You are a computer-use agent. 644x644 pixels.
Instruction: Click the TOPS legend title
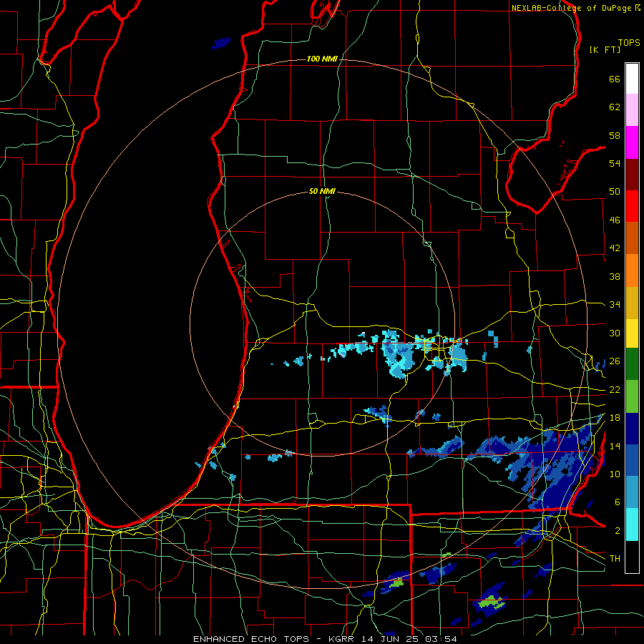click(x=629, y=42)
